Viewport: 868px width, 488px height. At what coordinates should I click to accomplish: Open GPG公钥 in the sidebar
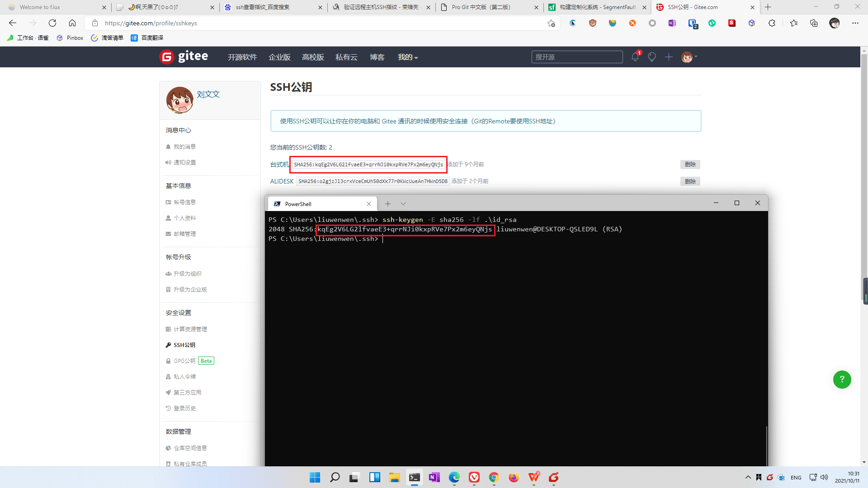[x=184, y=361]
